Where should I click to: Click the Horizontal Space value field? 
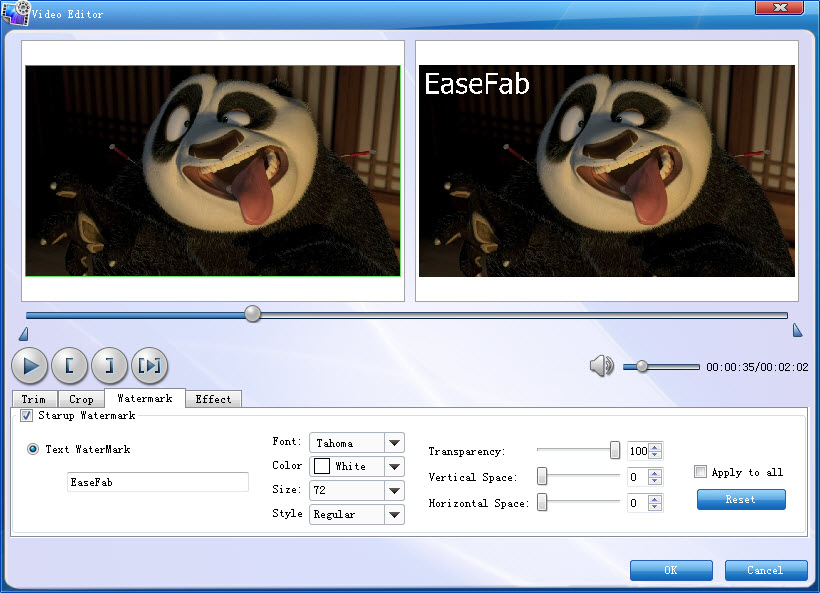638,503
